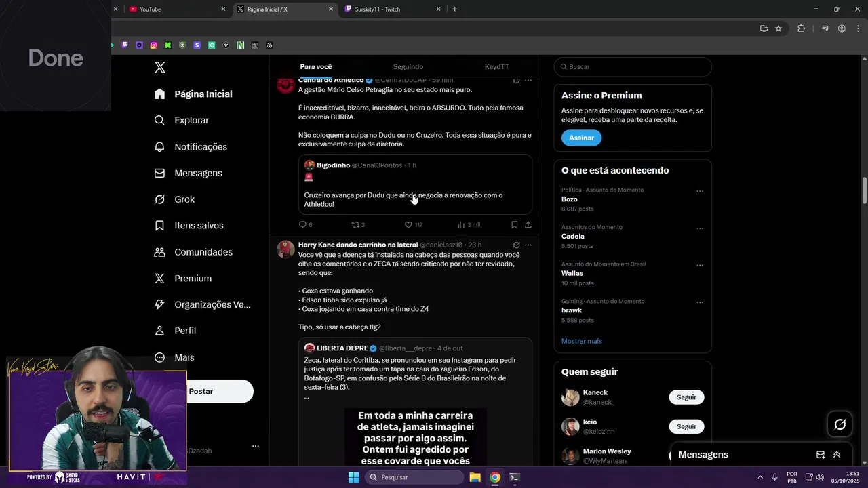Close the Página Inicial / X tab
The image size is (868, 488).
pos(331,9)
